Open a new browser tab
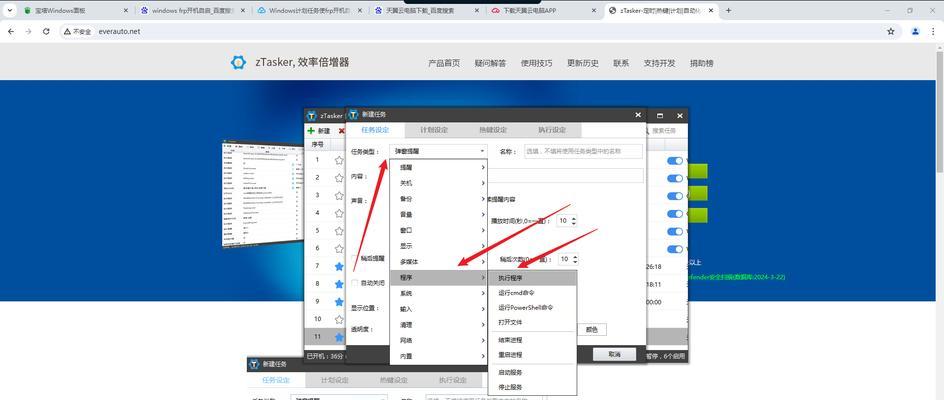Screen dimensions: 944x400 click(728, 10)
